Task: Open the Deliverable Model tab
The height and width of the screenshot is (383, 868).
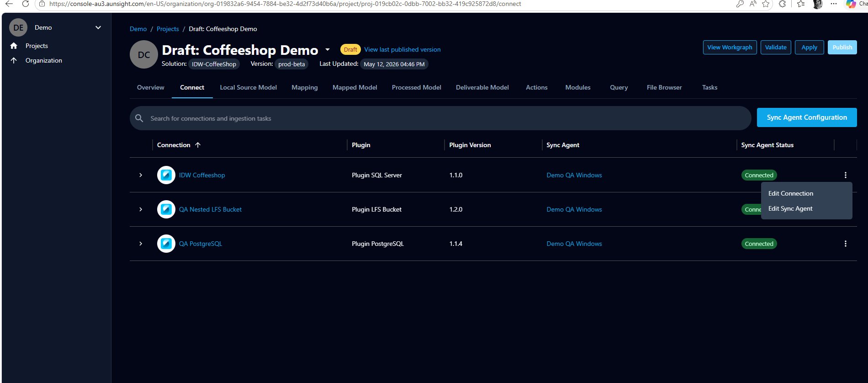Action: [482, 87]
